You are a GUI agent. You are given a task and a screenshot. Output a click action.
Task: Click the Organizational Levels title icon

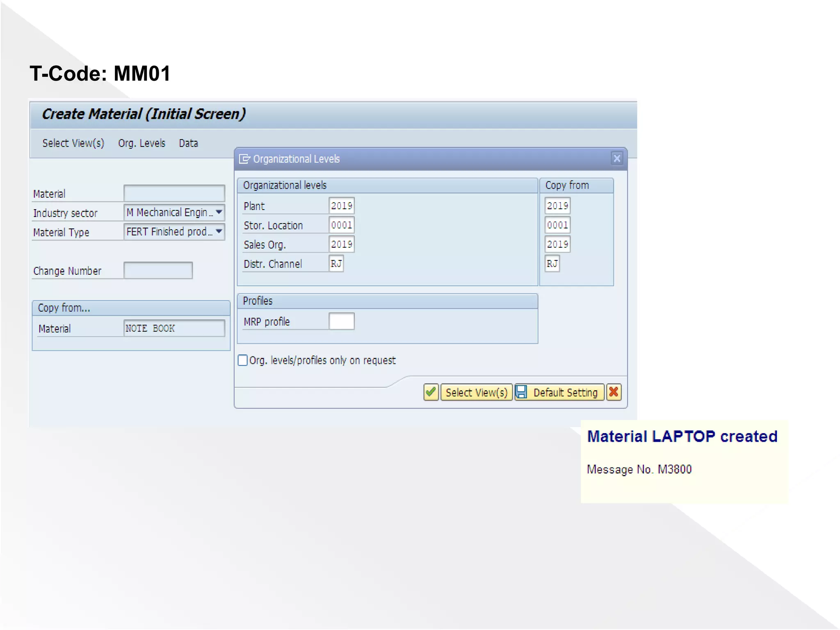[x=244, y=159]
